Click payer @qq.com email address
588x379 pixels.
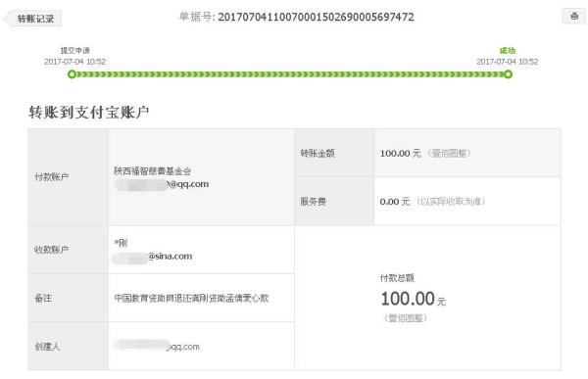162,184
